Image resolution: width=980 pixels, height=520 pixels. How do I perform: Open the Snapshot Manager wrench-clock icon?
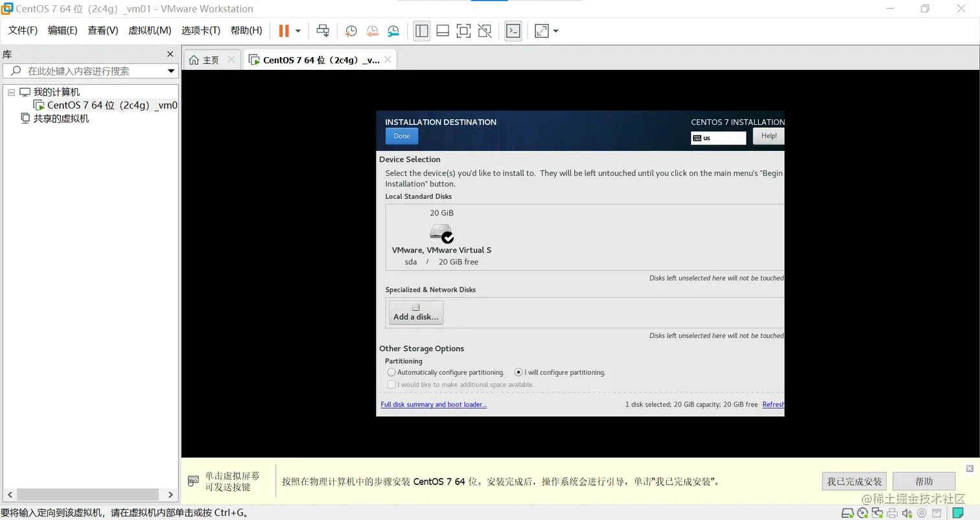393,30
